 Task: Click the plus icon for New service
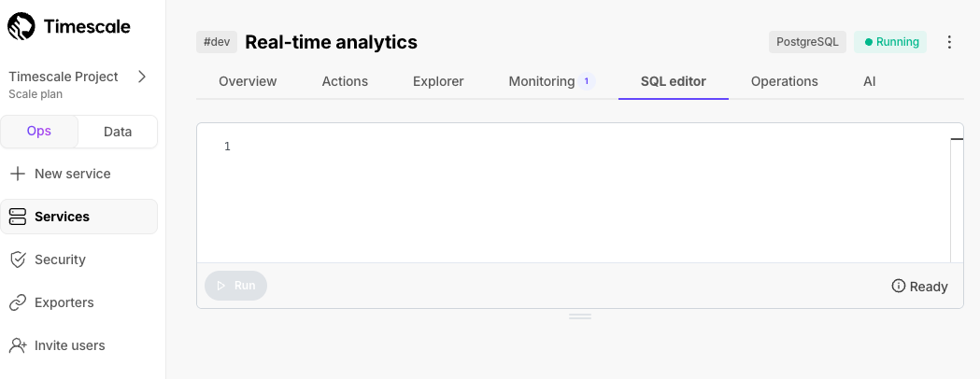coord(18,174)
